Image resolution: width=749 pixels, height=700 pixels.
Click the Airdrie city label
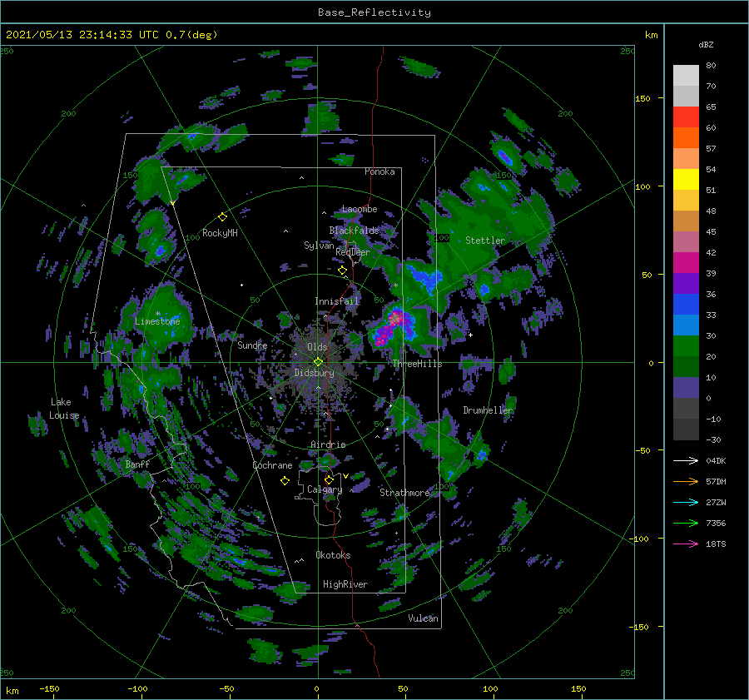pyautogui.click(x=328, y=444)
